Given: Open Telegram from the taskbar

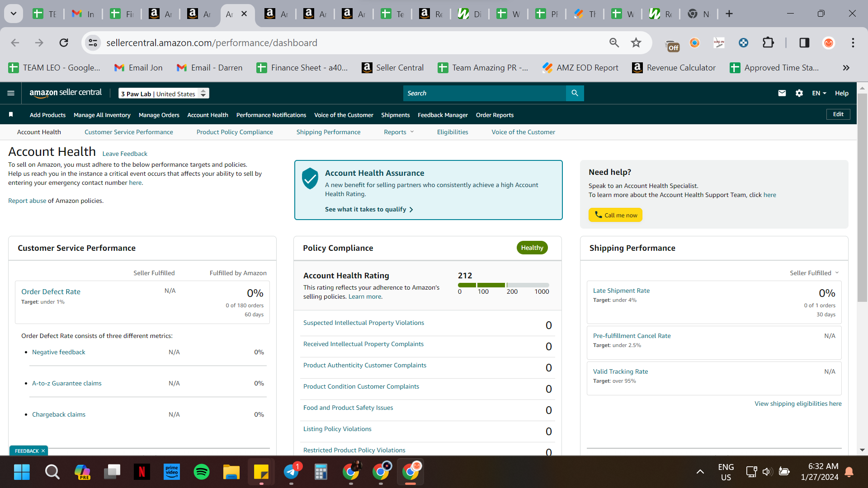Looking at the screenshot, I should (x=291, y=472).
